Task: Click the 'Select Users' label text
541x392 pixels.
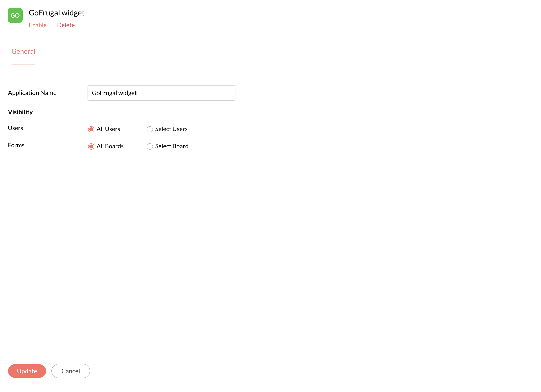Action: click(x=171, y=129)
